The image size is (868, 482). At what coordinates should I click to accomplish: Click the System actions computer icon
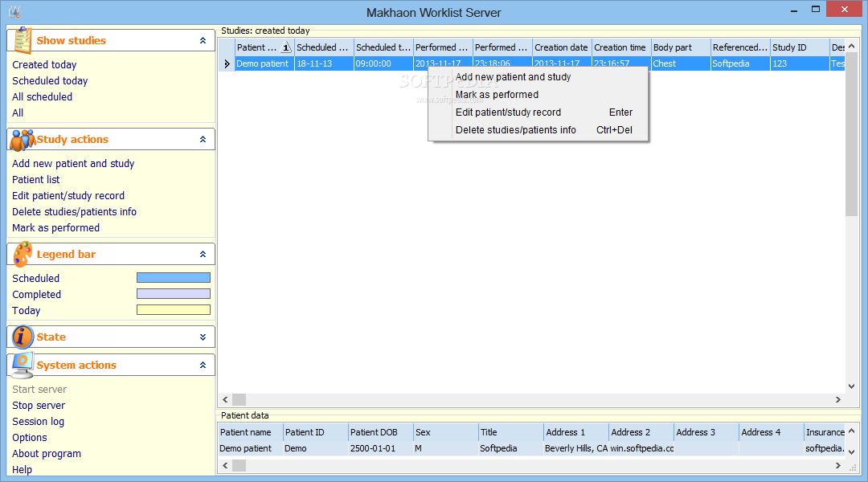pos(23,366)
